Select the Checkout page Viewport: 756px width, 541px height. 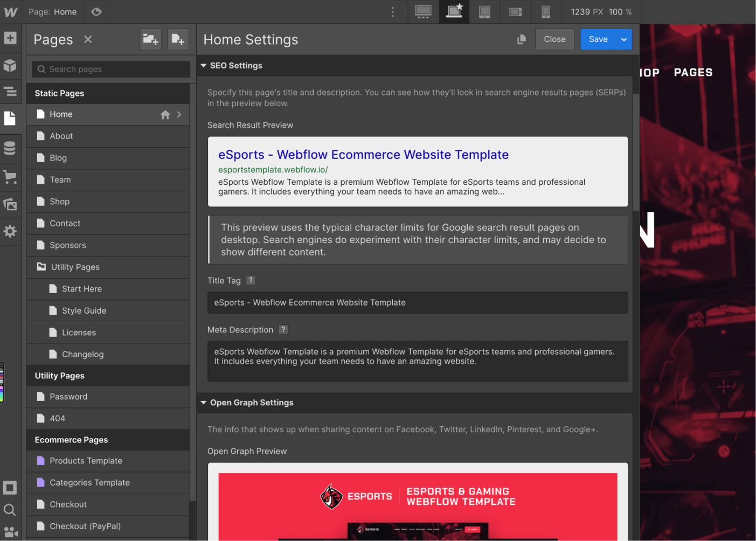[108, 504]
